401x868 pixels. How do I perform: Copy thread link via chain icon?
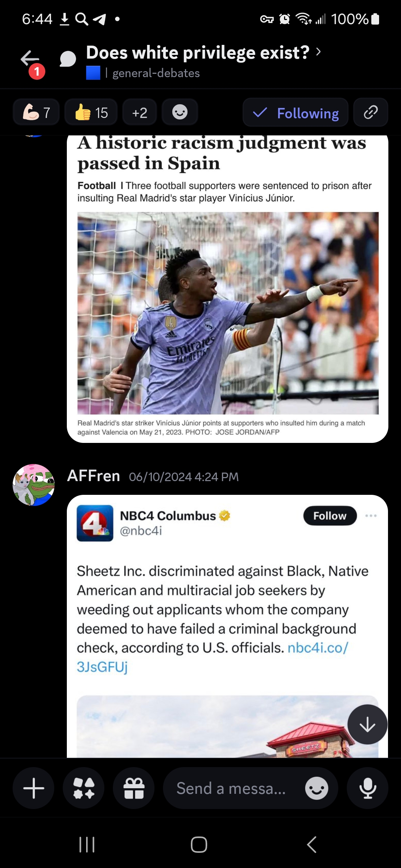coord(371,112)
